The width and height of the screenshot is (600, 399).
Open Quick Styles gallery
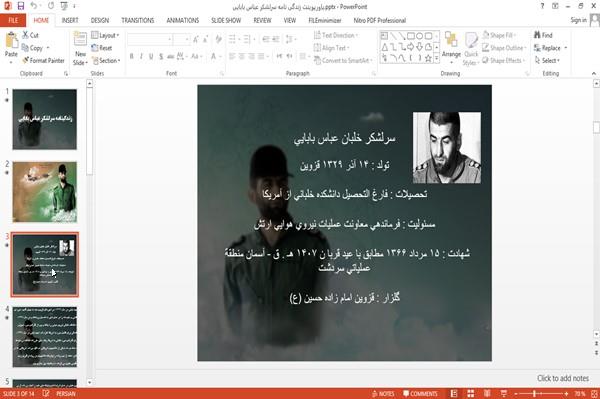click(x=471, y=49)
